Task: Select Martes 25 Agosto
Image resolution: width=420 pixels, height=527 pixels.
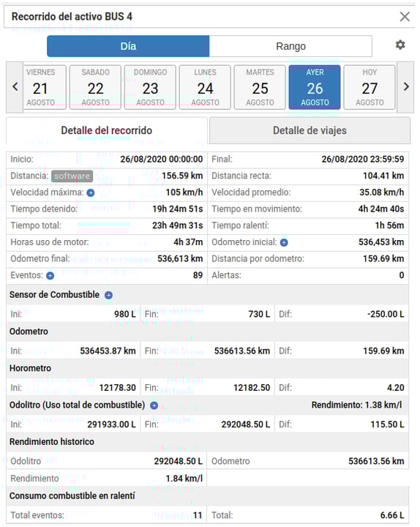Action: [260, 87]
